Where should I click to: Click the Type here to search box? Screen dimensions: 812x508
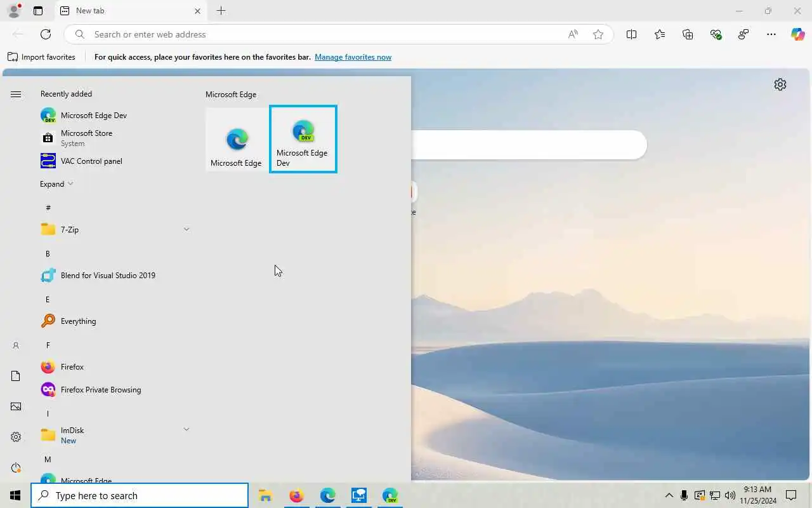tap(140, 495)
